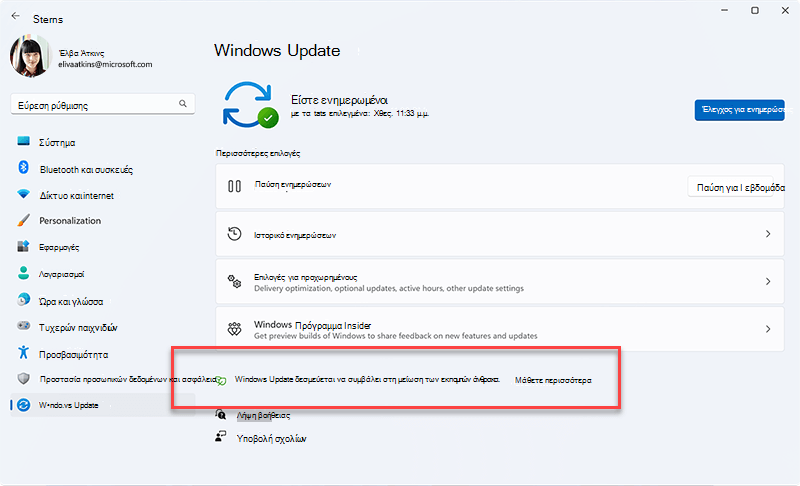Select the Σύστημα monitor icon
This screenshot has width=800, height=486.
click(23, 141)
